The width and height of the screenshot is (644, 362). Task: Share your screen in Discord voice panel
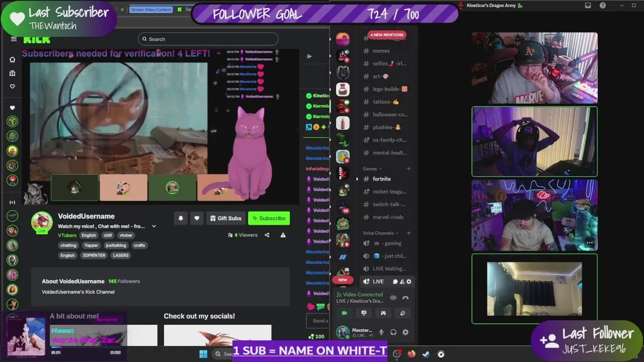[364, 313]
